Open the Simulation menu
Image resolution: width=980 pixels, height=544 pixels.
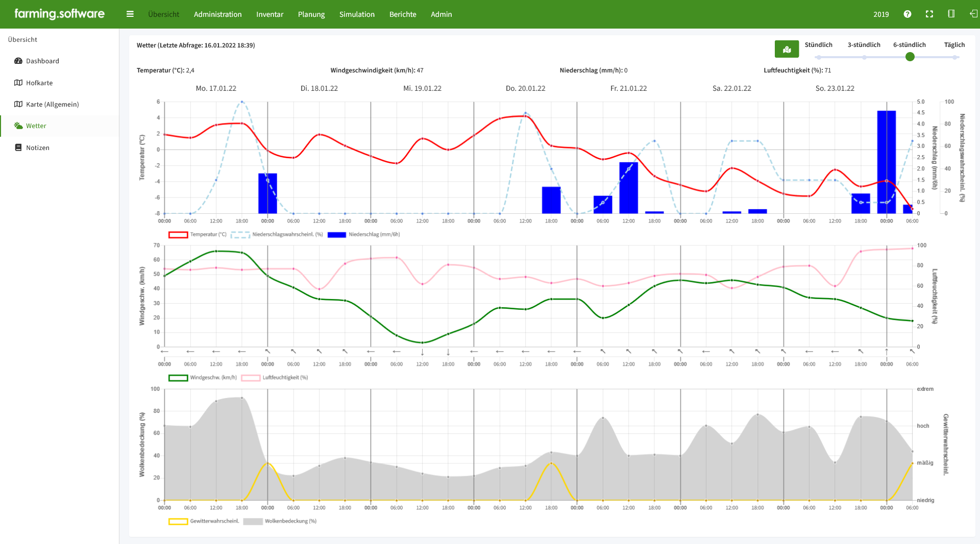pyautogui.click(x=357, y=14)
